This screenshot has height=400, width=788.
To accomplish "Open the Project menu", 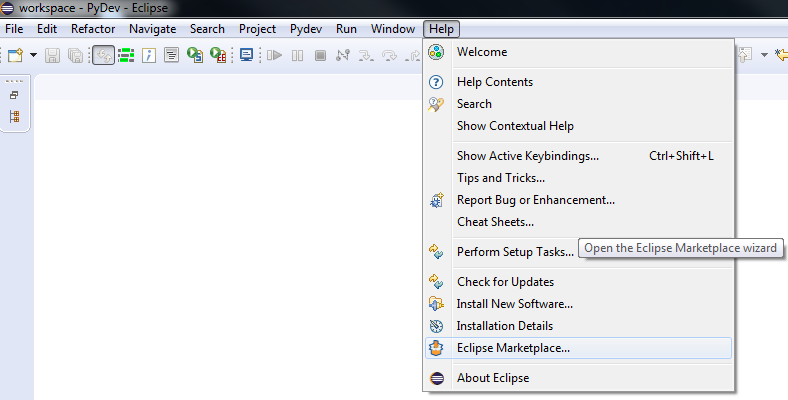I will [257, 29].
